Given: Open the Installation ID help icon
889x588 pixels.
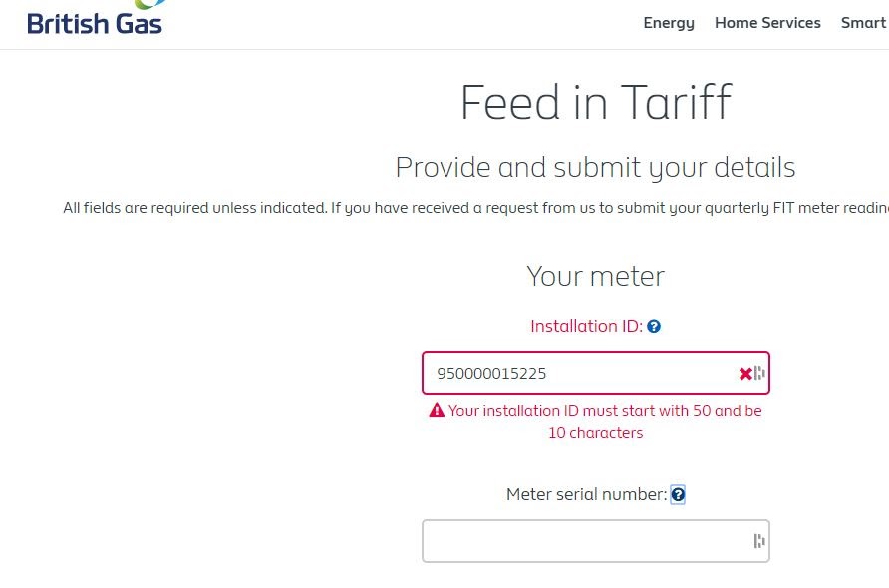Looking at the screenshot, I should point(654,326).
